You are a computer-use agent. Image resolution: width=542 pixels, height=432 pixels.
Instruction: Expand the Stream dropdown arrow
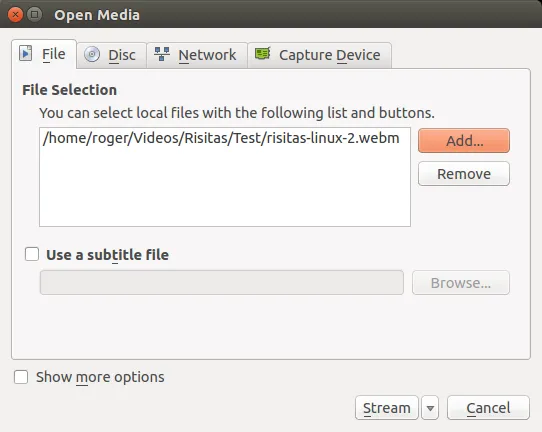click(430, 408)
